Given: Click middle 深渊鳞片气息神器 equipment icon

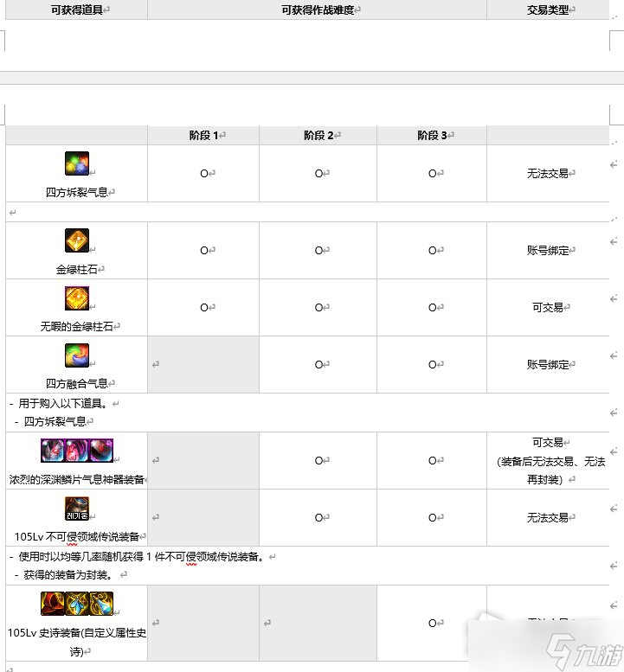Looking at the screenshot, I should click(x=77, y=451).
